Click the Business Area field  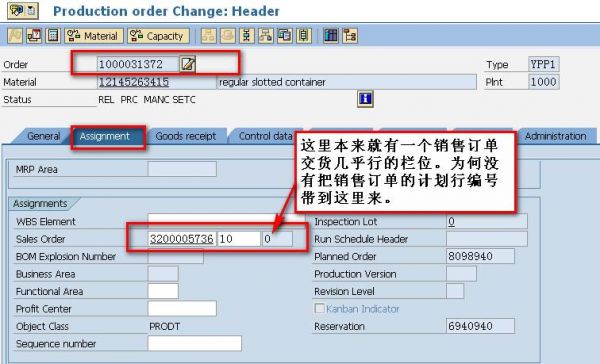pos(163,274)
